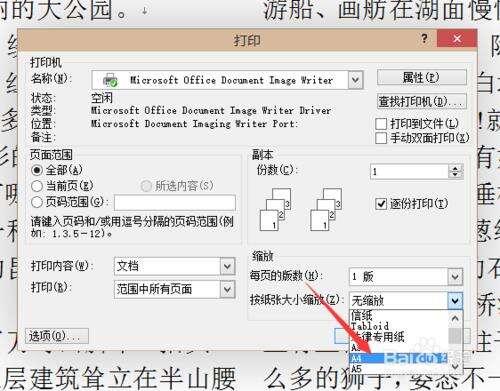The width and height of the screenshot is (500, 391).
Task: Open the help question mark in the title bar
Action: (424, 39)
